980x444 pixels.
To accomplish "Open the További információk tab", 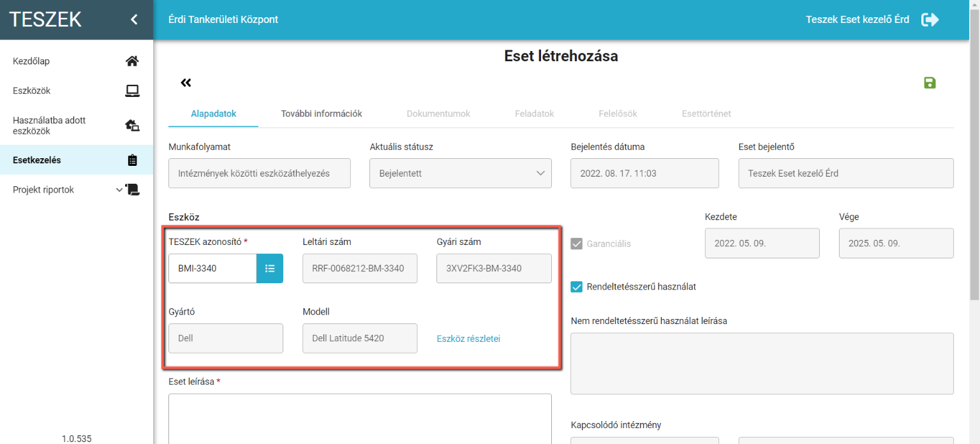I will click(x=322, y=114).
